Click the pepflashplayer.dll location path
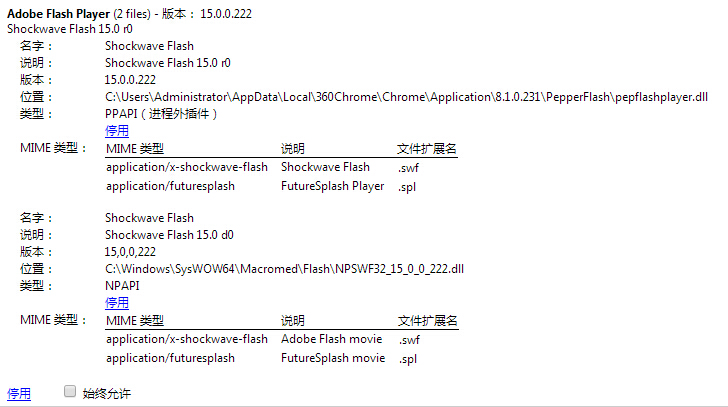Image resolution: width=728 pixels, height=407 pixels. click(x=406, y=97)
